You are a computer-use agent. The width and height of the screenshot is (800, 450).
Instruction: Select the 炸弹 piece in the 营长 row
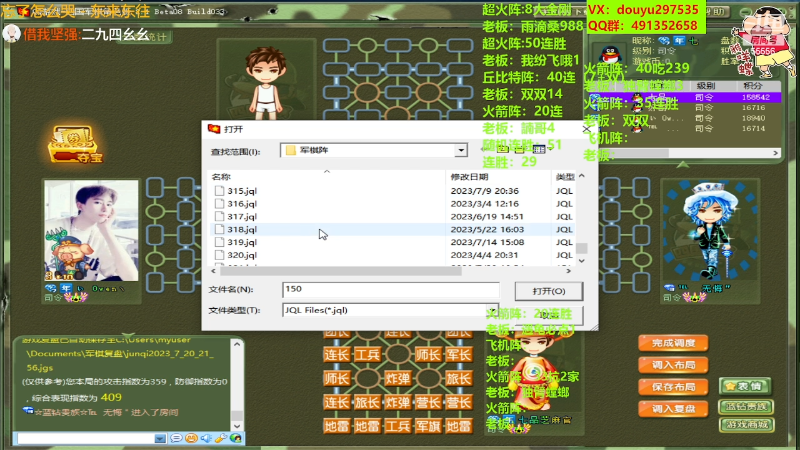tap(397, 403)
